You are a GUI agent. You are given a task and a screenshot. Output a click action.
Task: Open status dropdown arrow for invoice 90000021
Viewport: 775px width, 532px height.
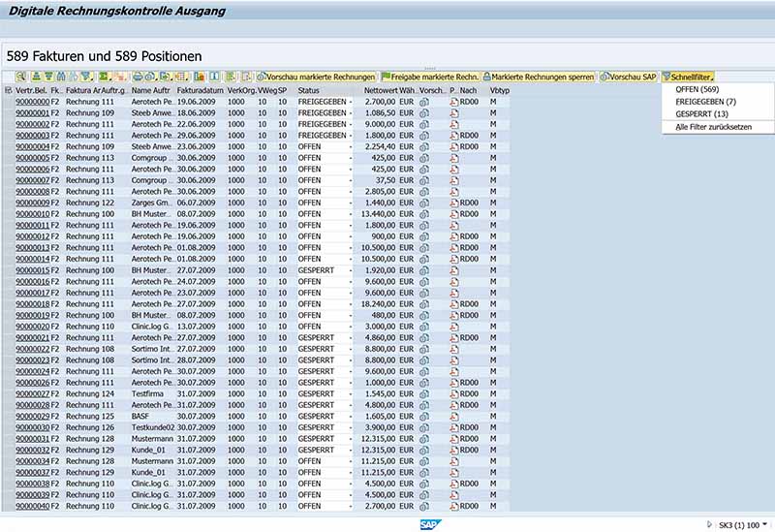tap(351, 337)
